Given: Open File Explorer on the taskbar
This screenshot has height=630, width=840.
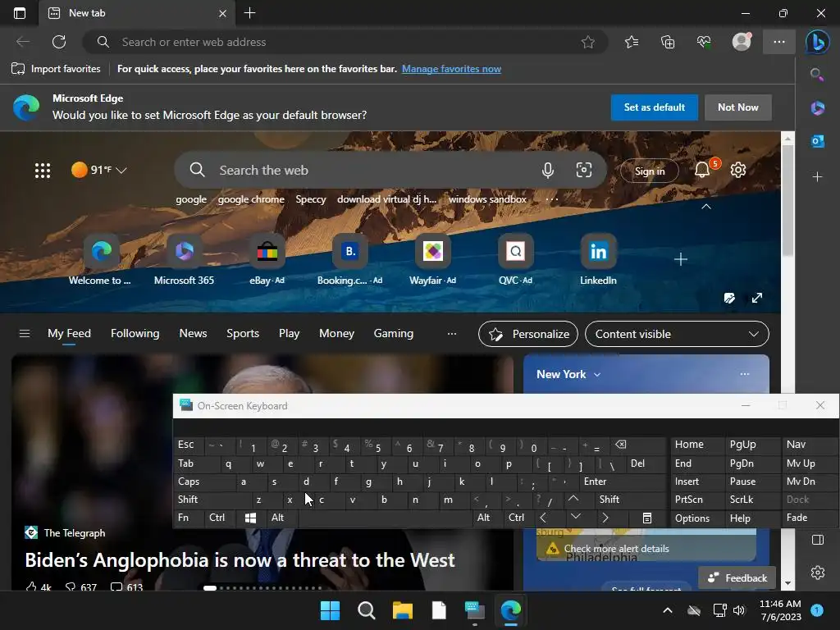Looking at the screenshot, I should pos(402,610).
